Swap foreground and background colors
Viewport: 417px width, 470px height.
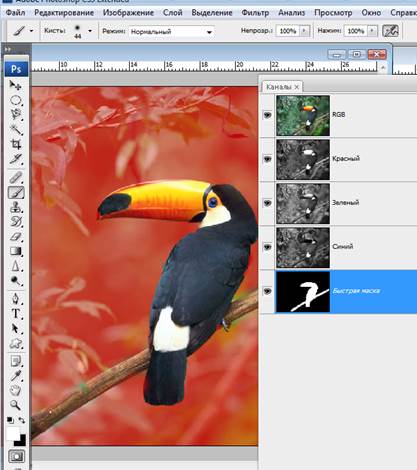tap(22, 420)
